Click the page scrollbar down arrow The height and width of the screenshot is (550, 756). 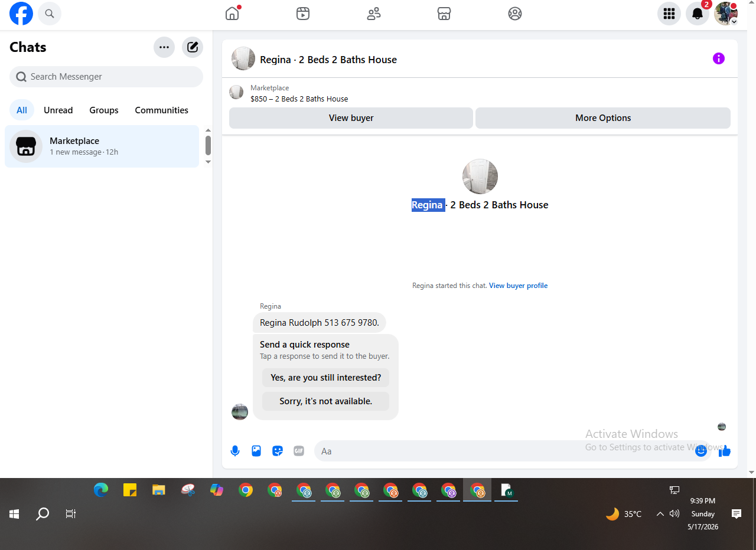751,473
